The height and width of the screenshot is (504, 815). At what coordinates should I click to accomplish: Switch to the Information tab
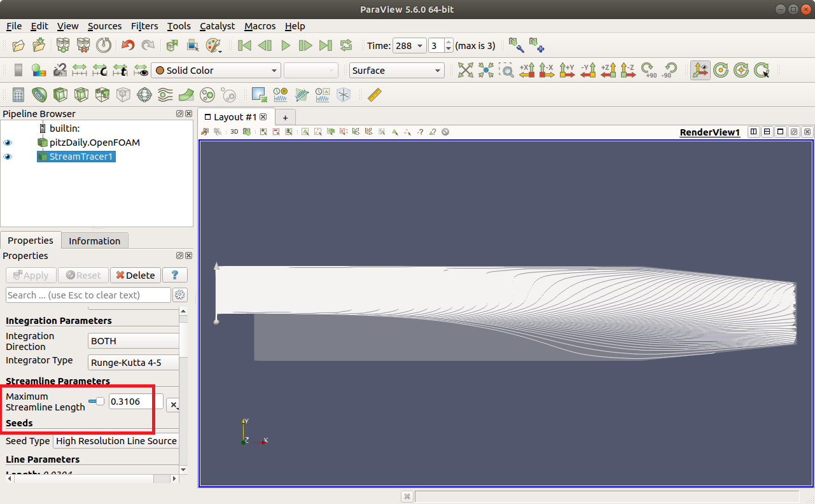pos(94,241)
